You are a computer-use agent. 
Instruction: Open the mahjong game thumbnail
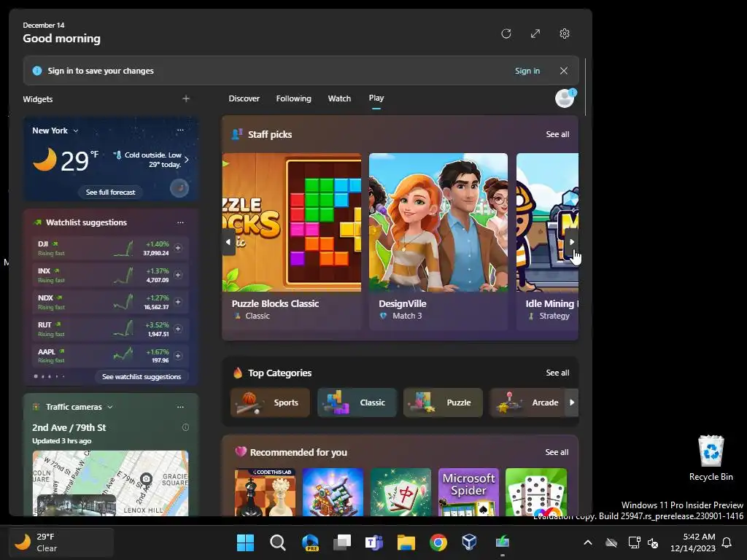[x=400, y=492]
